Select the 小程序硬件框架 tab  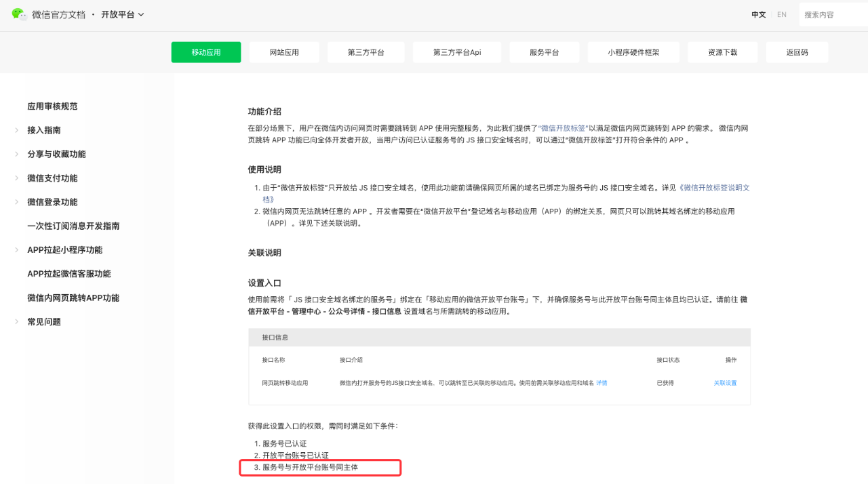[633, 52]
